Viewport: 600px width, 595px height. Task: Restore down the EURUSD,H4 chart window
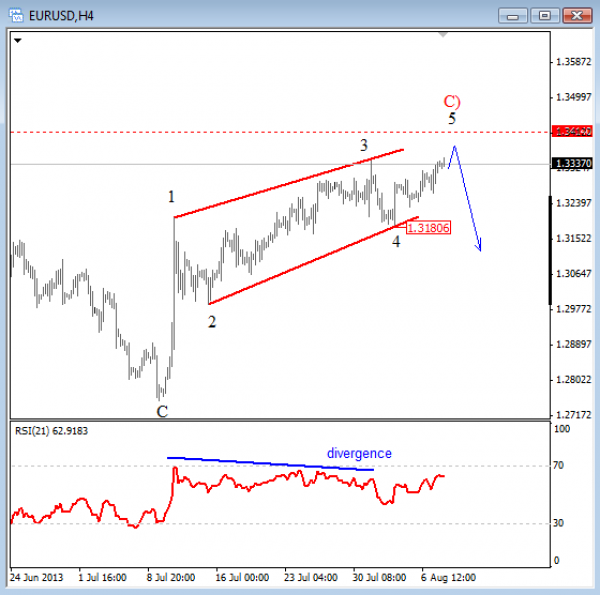[545, 14]
